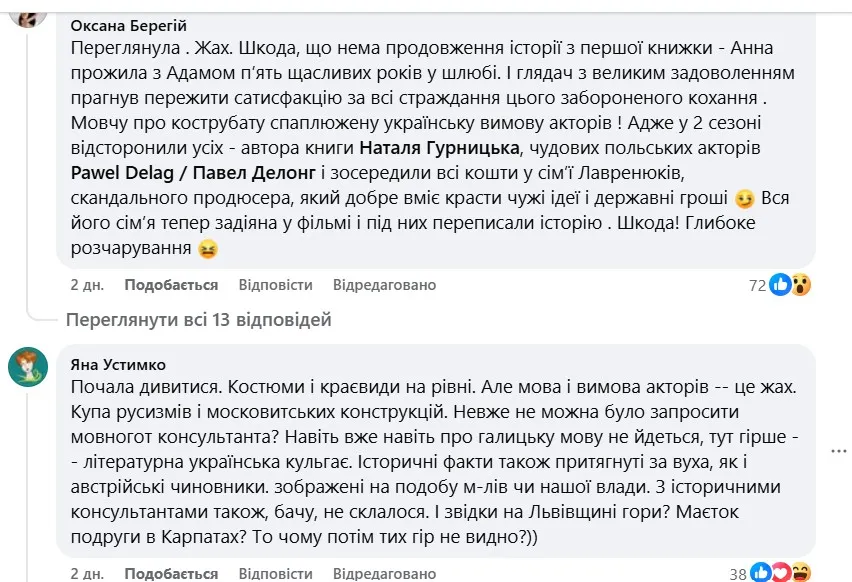Like Оксана Берегій's comment with Подобається
Image resolution: width=852 pixels, height=582 pixels.
pos(171,285)
